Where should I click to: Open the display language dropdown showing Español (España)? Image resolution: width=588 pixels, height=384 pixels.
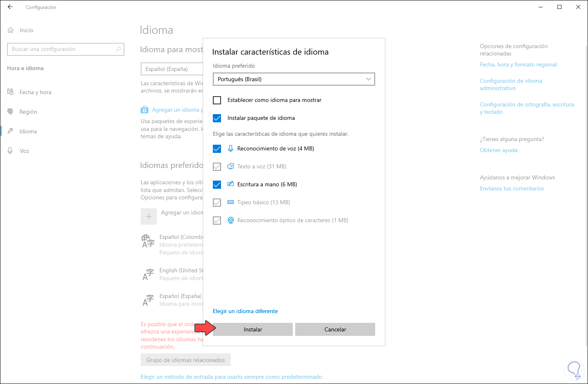pos(172,69)
